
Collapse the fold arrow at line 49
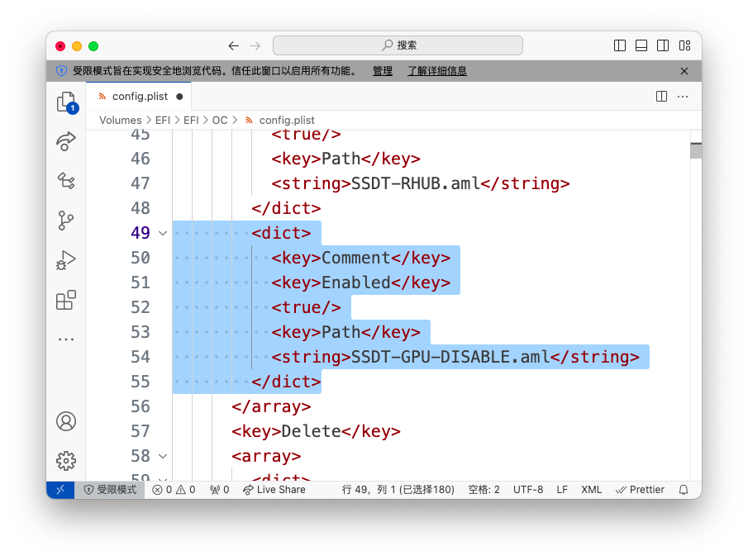(x=163, y=233)
